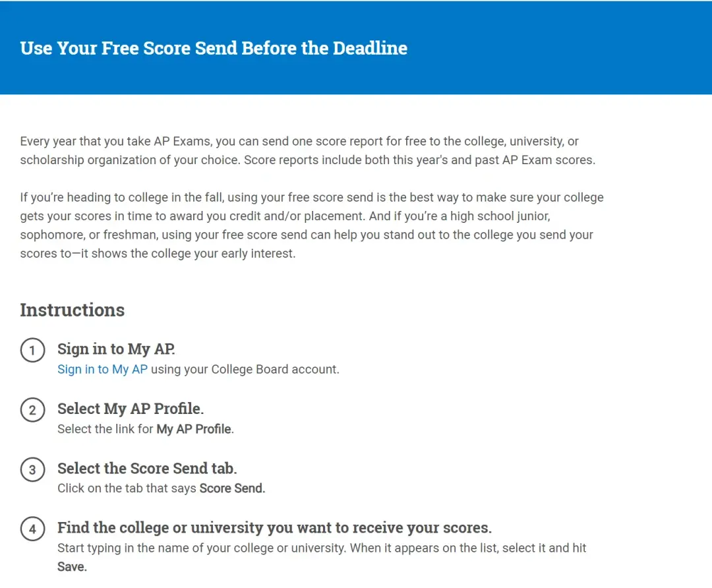Click the bold 'Score Send' text in step 3
712x588 pixels.
click(231, 488)
